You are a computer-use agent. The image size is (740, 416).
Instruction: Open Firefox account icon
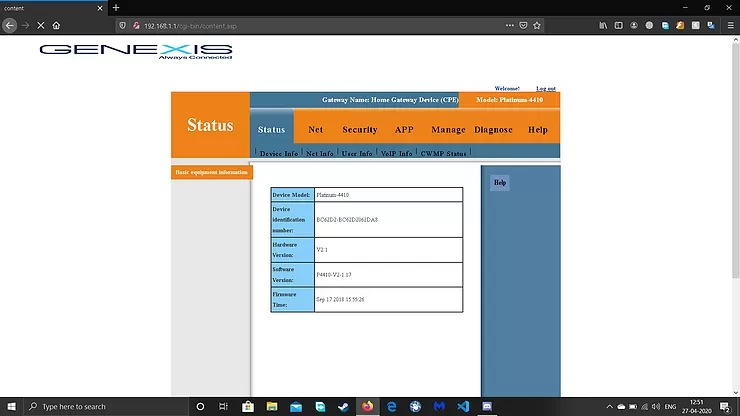(x=634, y=25)
